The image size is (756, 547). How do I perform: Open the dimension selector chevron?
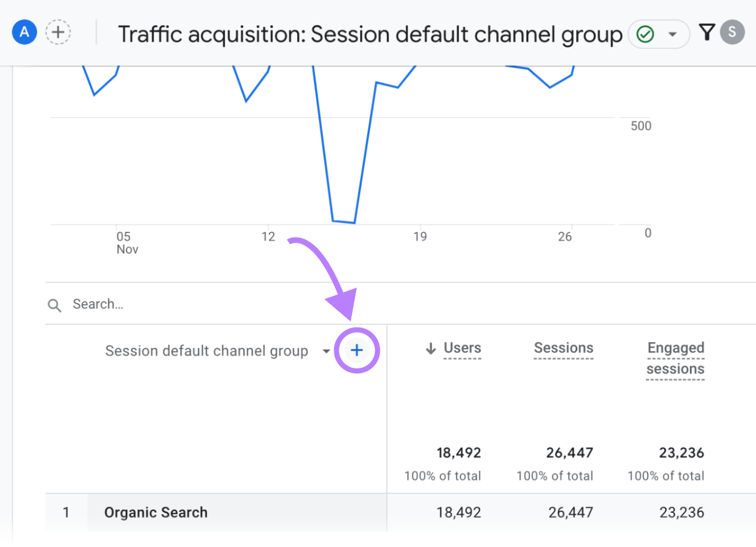pyautogui.click(x=325, y=351)
